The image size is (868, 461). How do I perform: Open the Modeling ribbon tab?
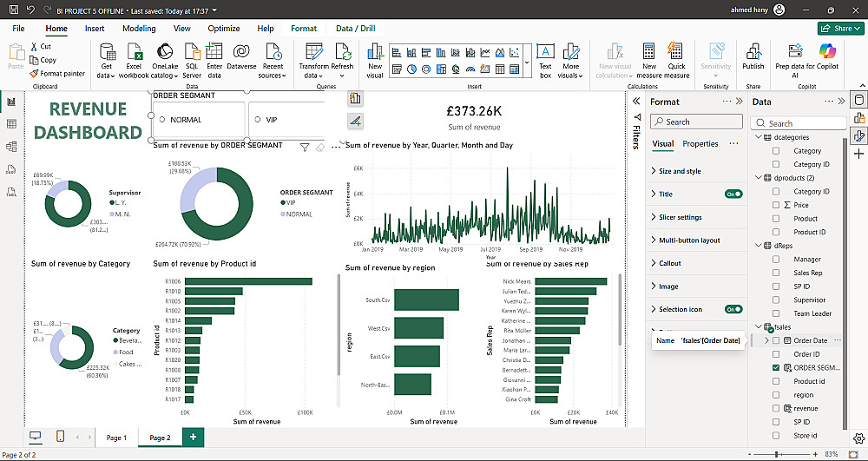(x=139, y=29)
